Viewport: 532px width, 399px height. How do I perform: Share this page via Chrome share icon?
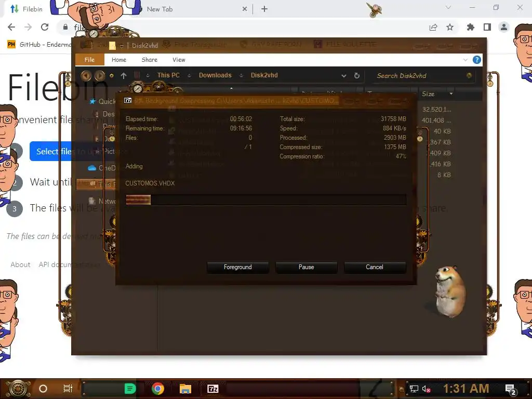click(433, 27)
